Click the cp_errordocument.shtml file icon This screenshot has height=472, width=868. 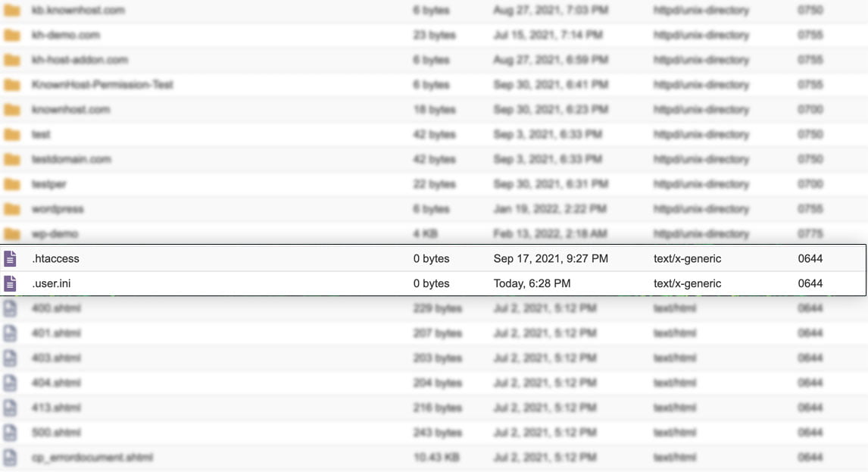point(9,458)
